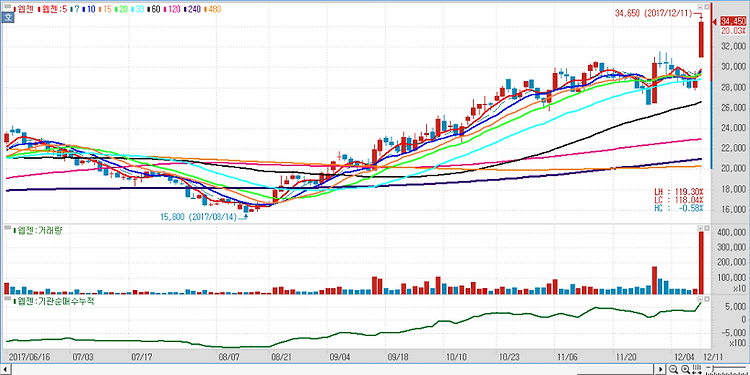Select the 웹젠 candle series legend
The image size is (750, 375).
24,9
